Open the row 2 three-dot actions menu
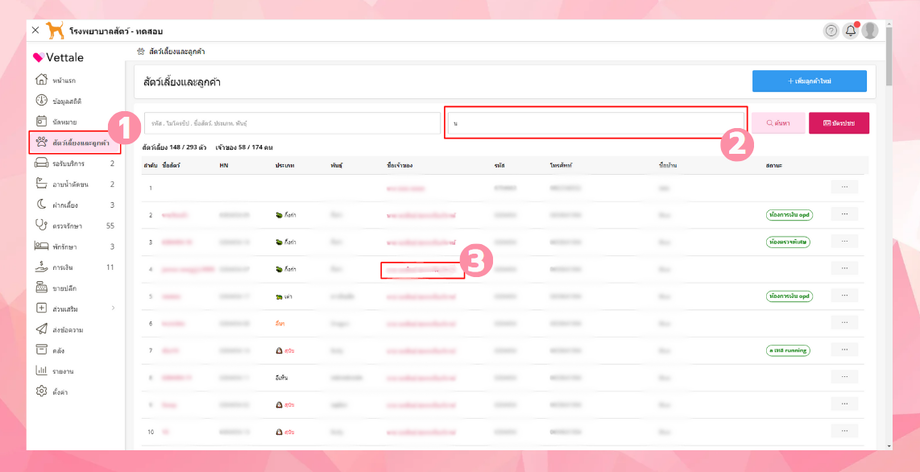Image resolution: width=920 pixels, height=472 pixels. [844, 214]
